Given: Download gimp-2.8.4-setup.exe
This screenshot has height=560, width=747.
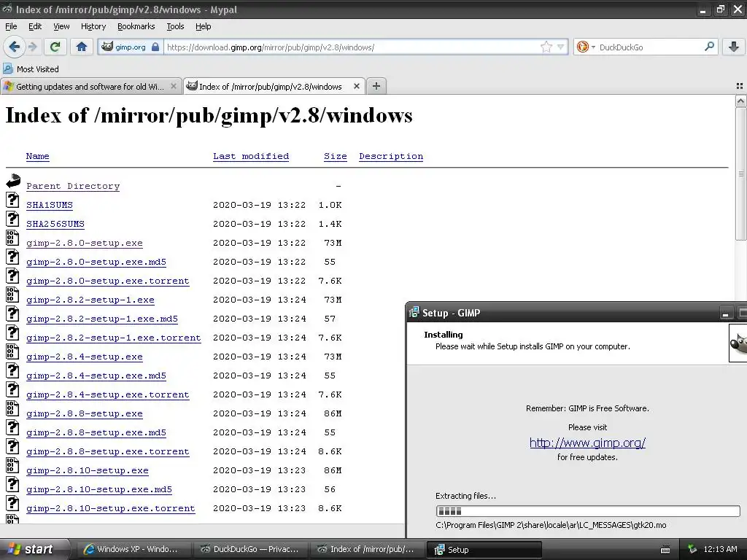Looking at the screenshot, I should (x=85, y=357).
